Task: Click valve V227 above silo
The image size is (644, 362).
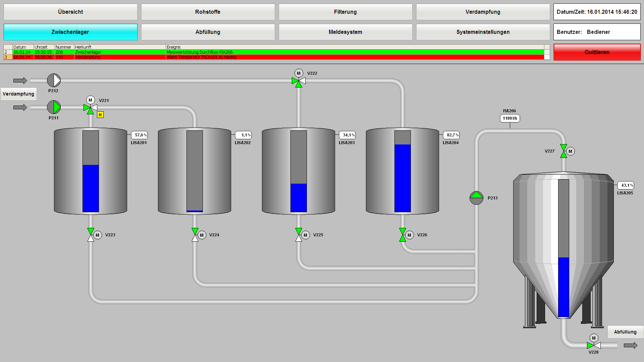Action: [564, 151]
